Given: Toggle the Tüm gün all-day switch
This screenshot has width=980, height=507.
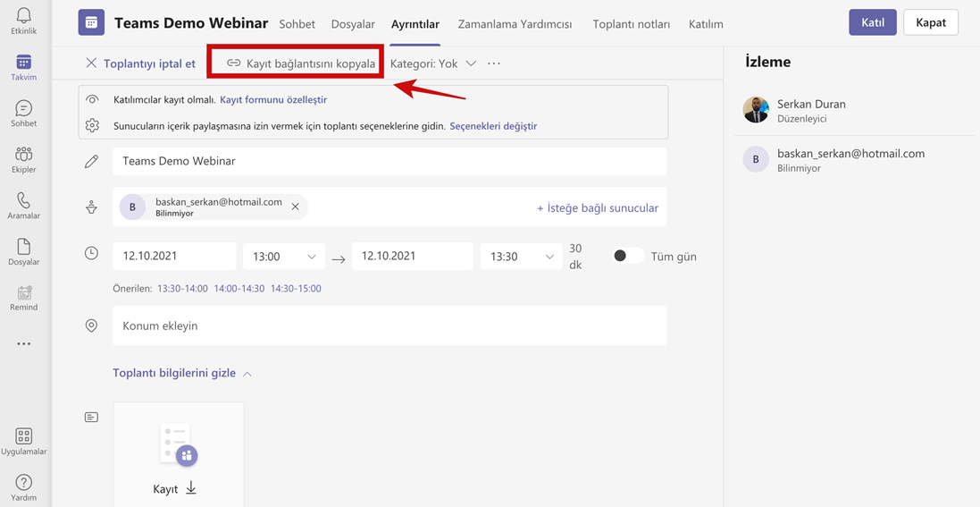Looking at the screenshot, I should (x=627, y=256).
